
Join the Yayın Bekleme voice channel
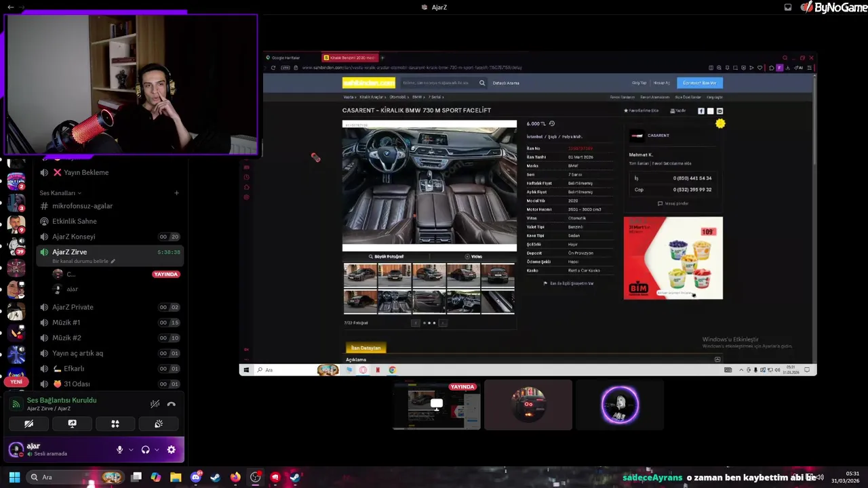(x=110, y=172)
